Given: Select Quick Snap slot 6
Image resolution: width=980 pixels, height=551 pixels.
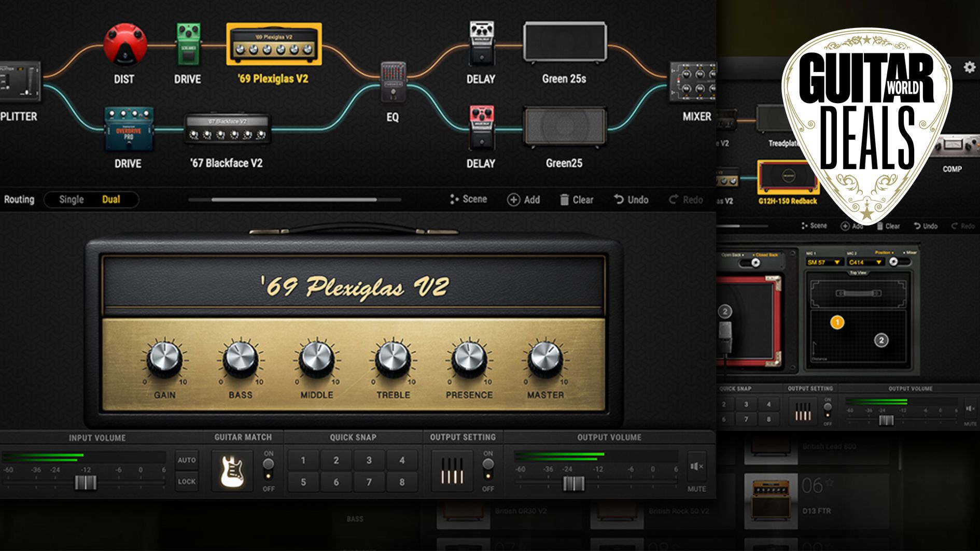Looking at the screenshot, I should pos(336,482).
